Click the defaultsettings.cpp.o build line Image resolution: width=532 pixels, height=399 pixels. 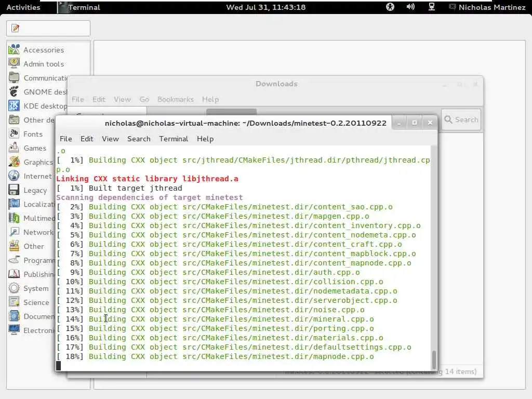click(234, 347)
